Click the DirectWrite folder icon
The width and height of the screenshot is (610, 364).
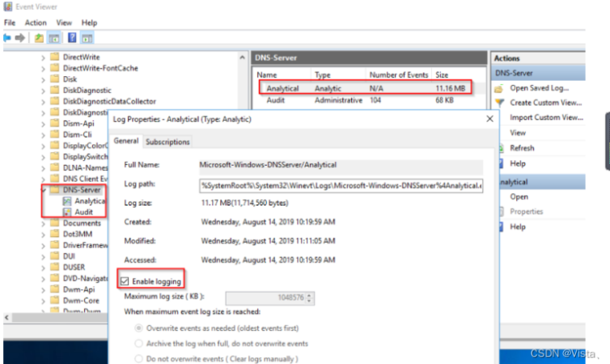55,57
